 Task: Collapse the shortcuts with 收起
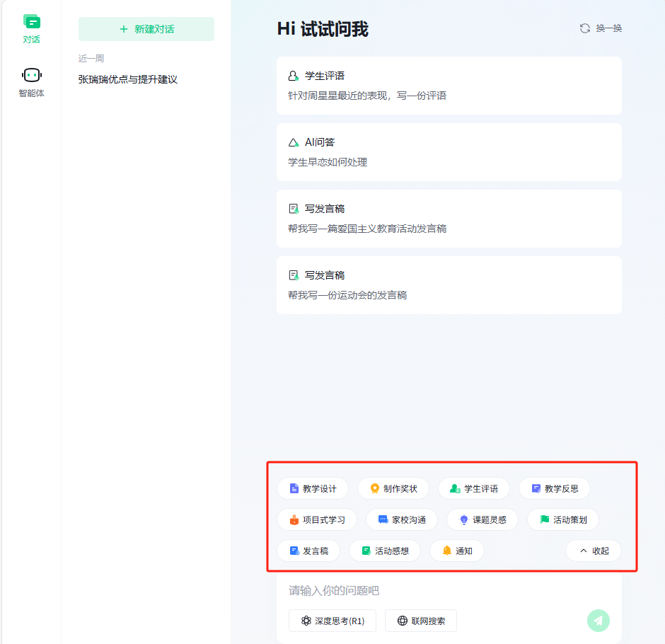594,551
